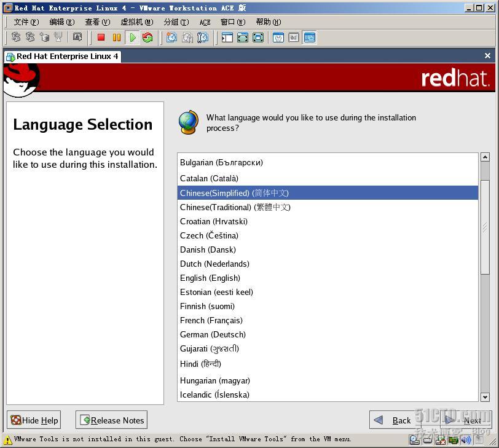Click the Full Screen mode icon
The height and width of the screenshot is (448, 499).
coord(257,37)
